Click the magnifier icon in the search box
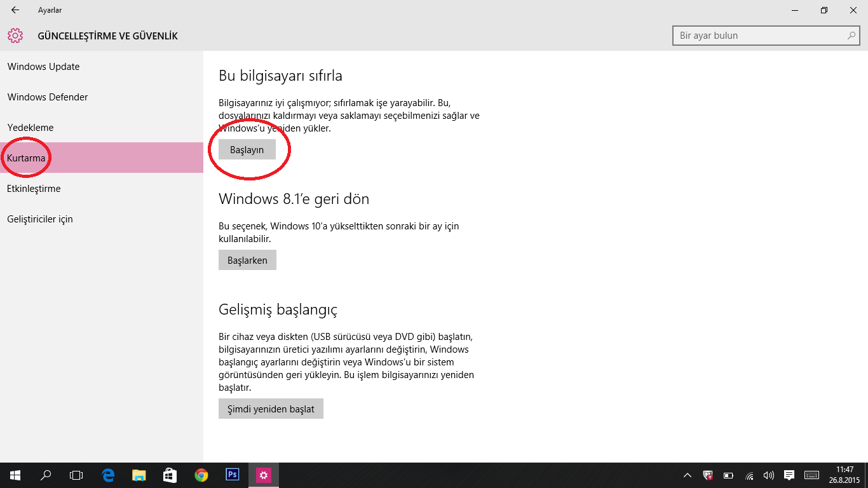This screenshot has width=868, height=488. 851,36
